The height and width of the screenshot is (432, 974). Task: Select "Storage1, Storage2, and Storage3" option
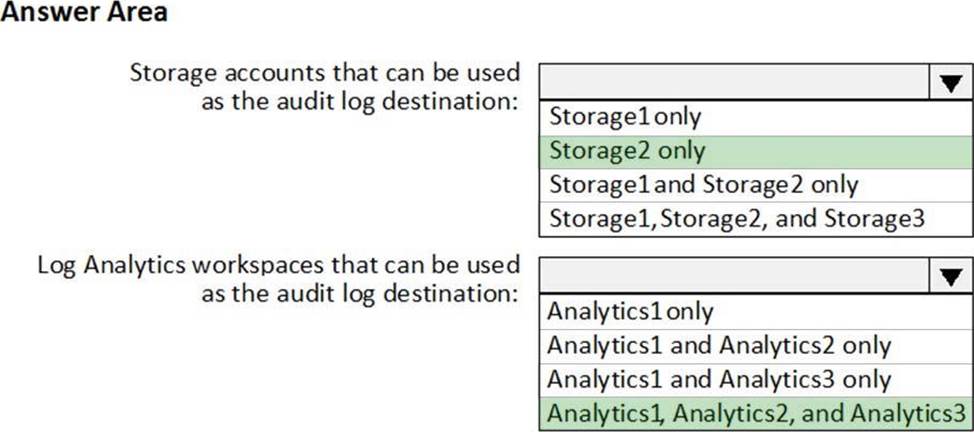[x=735, y=218]
